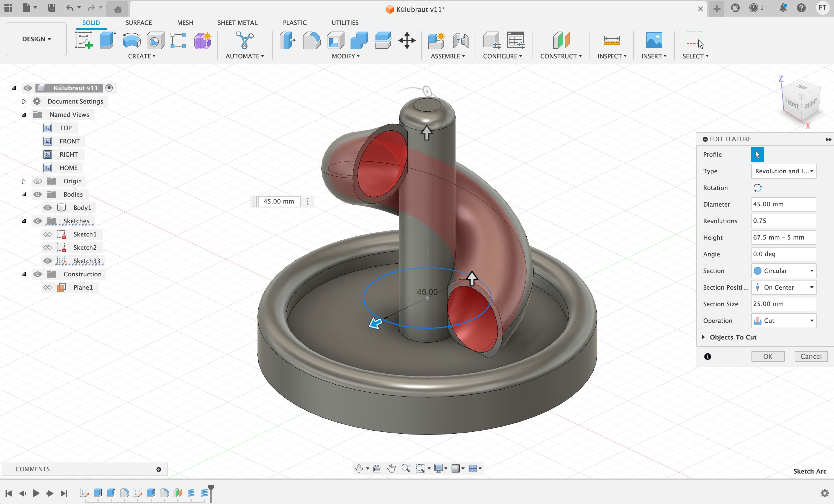This screenshot has height=504, width=834.
Task: Expand the Objects To Cut section
Action: [703, 337]
